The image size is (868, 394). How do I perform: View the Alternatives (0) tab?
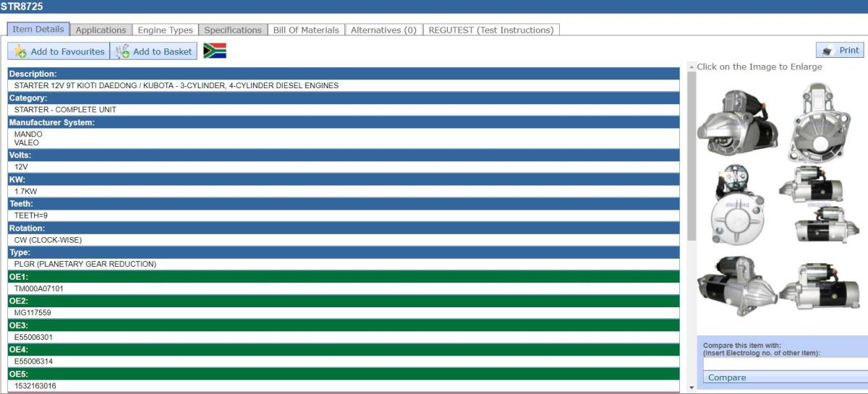coord(383,30)
